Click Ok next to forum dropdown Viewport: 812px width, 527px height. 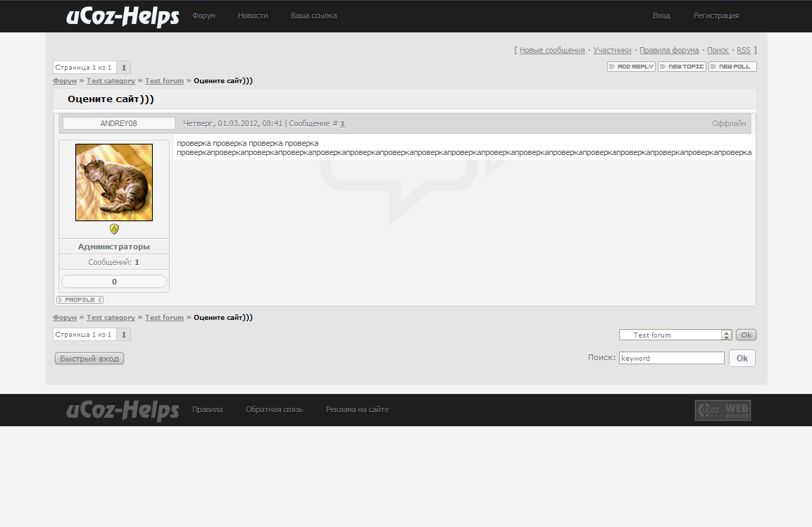coord(746,335)
